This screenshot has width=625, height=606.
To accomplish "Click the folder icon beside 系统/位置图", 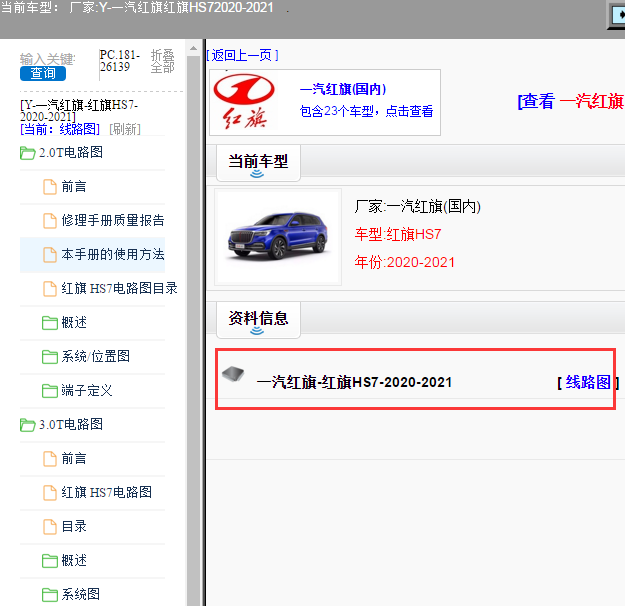I will (50, 356).
